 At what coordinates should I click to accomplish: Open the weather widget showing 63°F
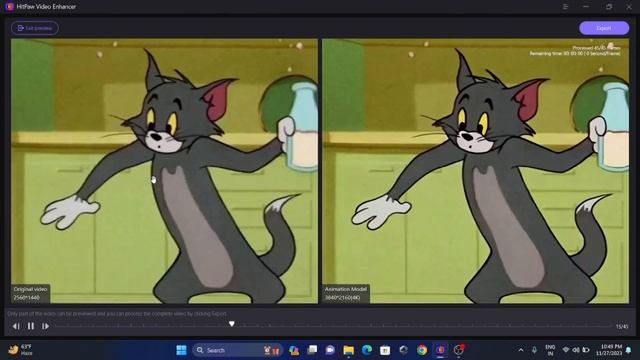pos(21,350)
